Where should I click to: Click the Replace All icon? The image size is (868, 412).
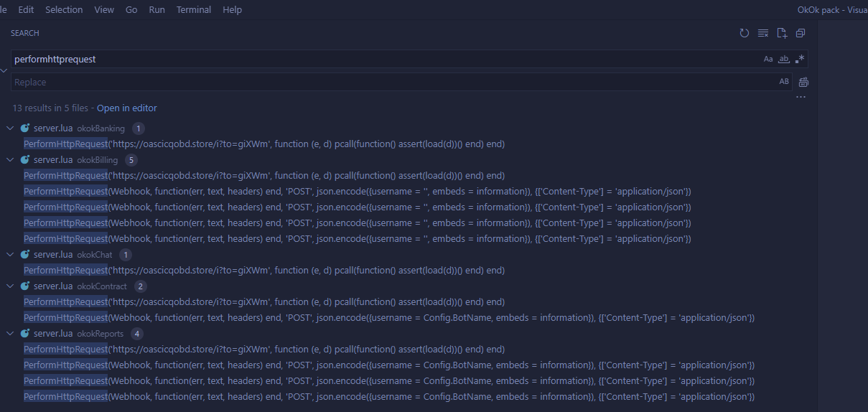pos(803,82)
